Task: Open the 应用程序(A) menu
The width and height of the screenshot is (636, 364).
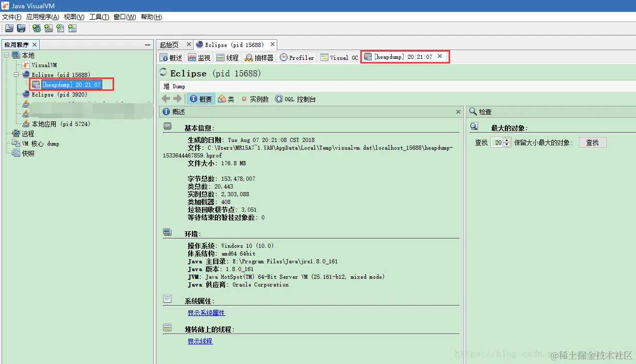Action: [43, 17]
